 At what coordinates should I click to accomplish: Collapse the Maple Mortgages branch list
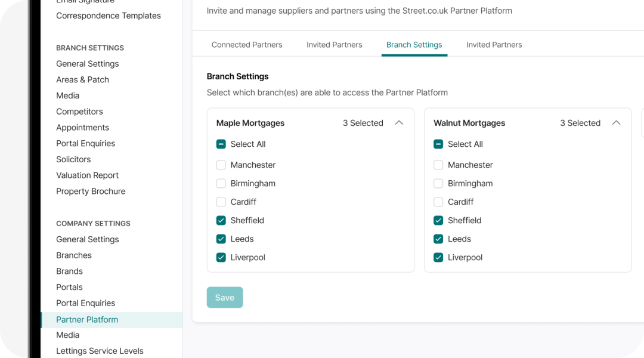point(399,123)
